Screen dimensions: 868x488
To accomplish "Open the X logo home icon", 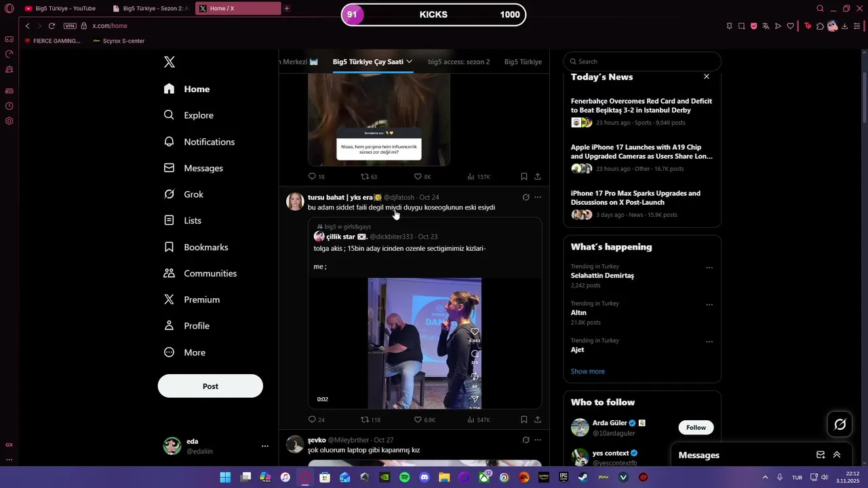I will pyautogui.click(x=170, y=62).
